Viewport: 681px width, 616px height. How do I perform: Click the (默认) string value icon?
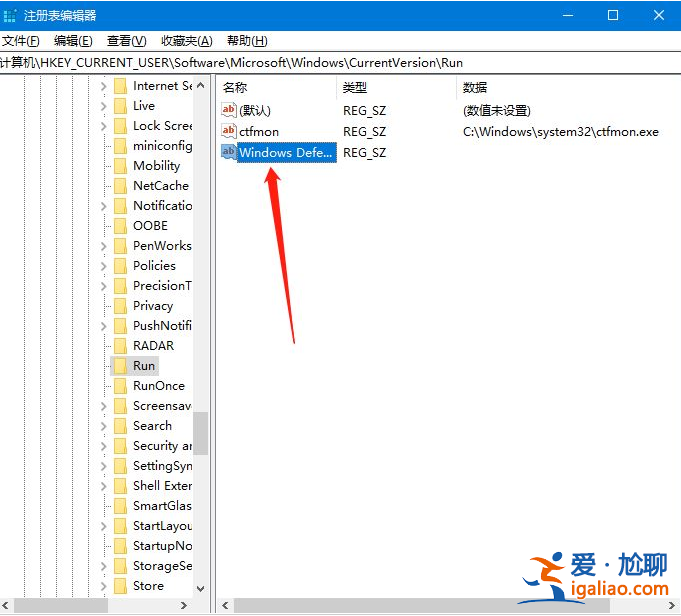tap(228, 110)
